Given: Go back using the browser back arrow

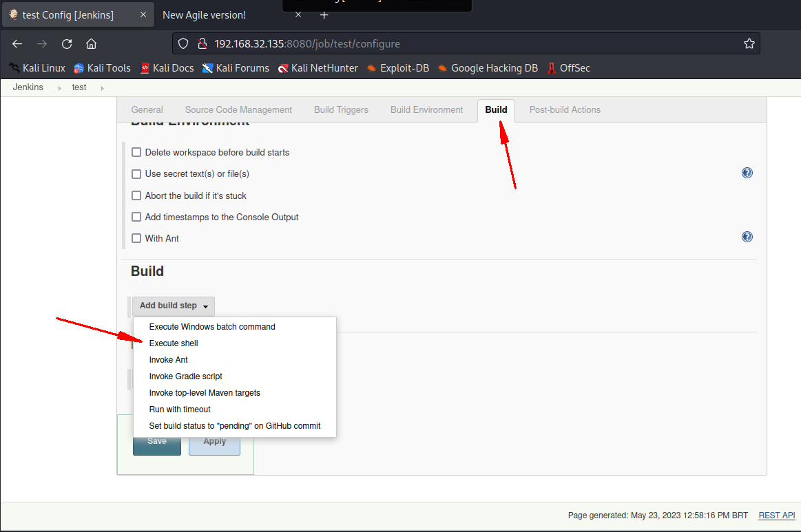Looking at the screenshot, I should point(17,44).
